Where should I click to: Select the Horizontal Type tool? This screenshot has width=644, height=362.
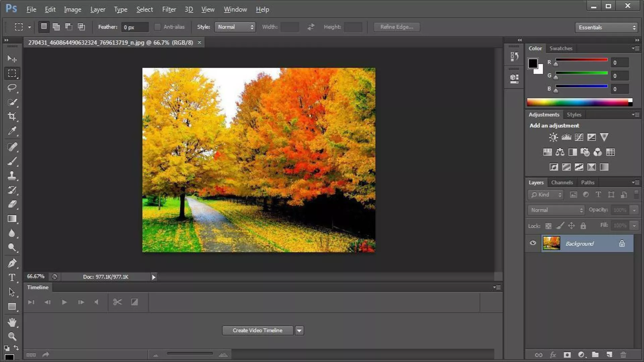(12, 278)
